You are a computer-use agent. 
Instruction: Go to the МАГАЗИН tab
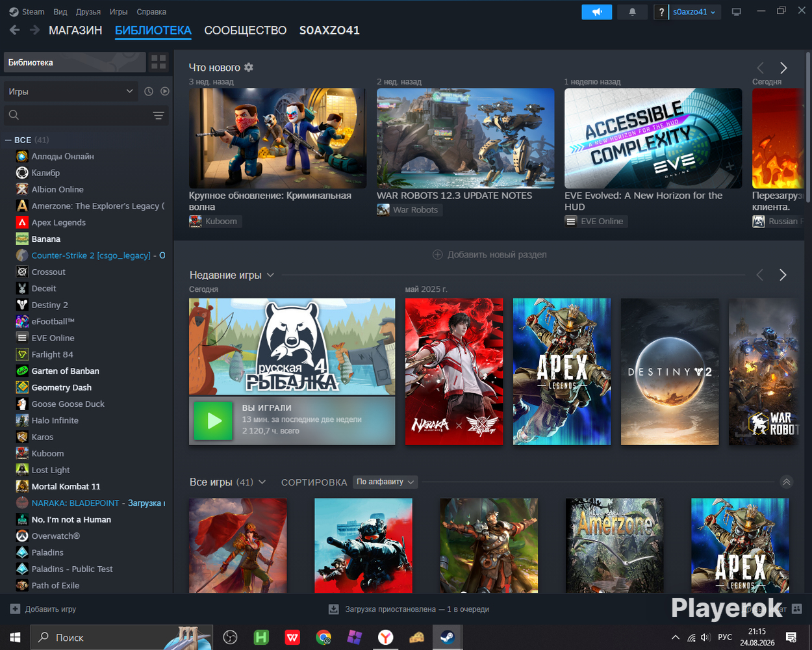[x=75, y=30]
